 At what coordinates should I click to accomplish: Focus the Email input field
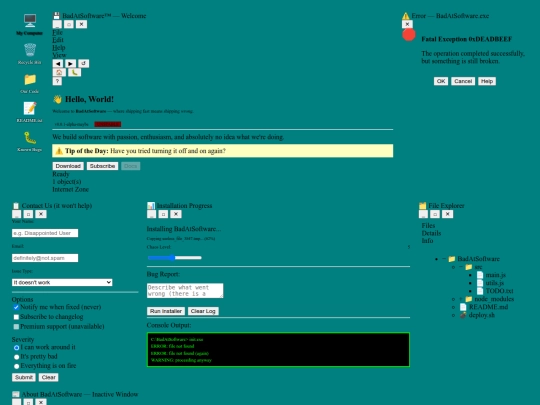(45, 258)
